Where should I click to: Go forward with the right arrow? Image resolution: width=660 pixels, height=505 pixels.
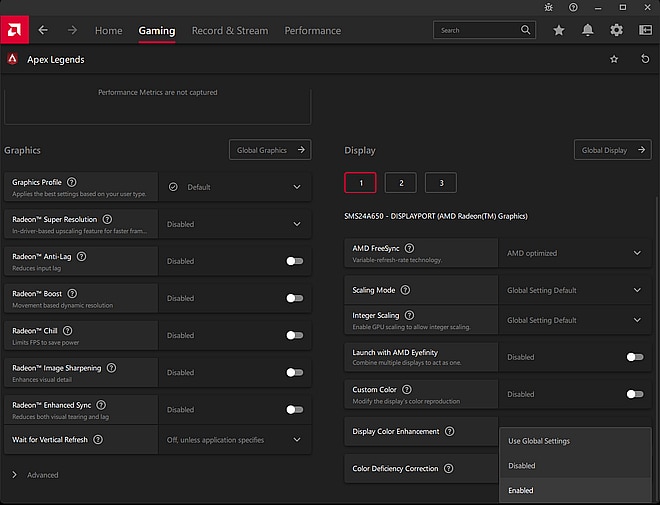click(x=72, y=30)
